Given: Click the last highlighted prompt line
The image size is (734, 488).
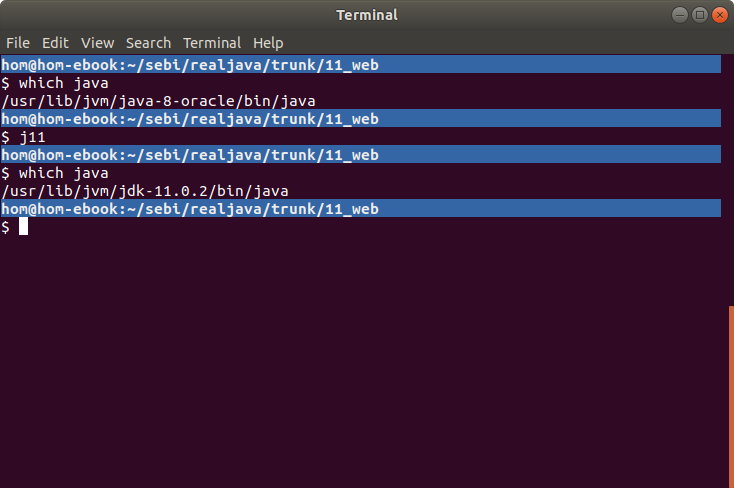Looking at the screenshot, I should click(x=361, y=208).
